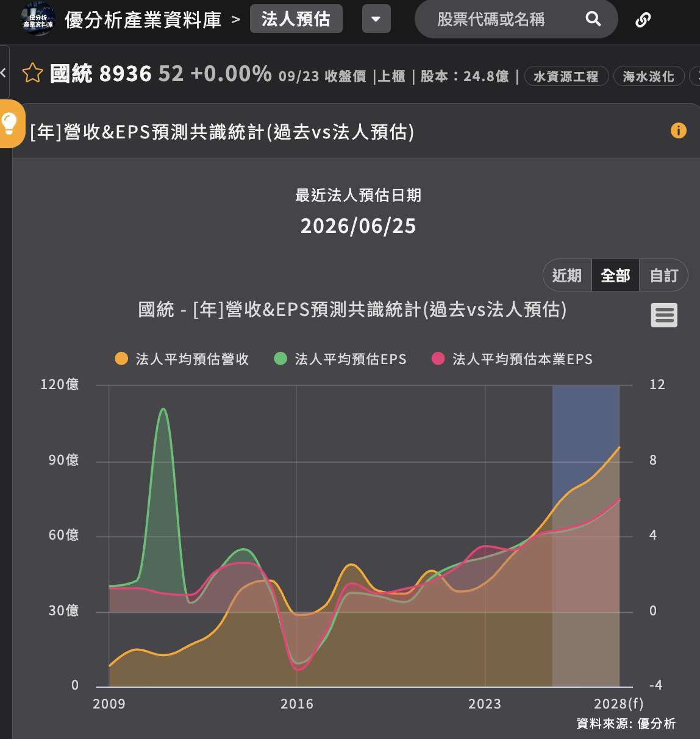The height and width of the screenshot is (739, 700).
Task: Click the 最近法人預估日期 label
Action: coord(358,195)
